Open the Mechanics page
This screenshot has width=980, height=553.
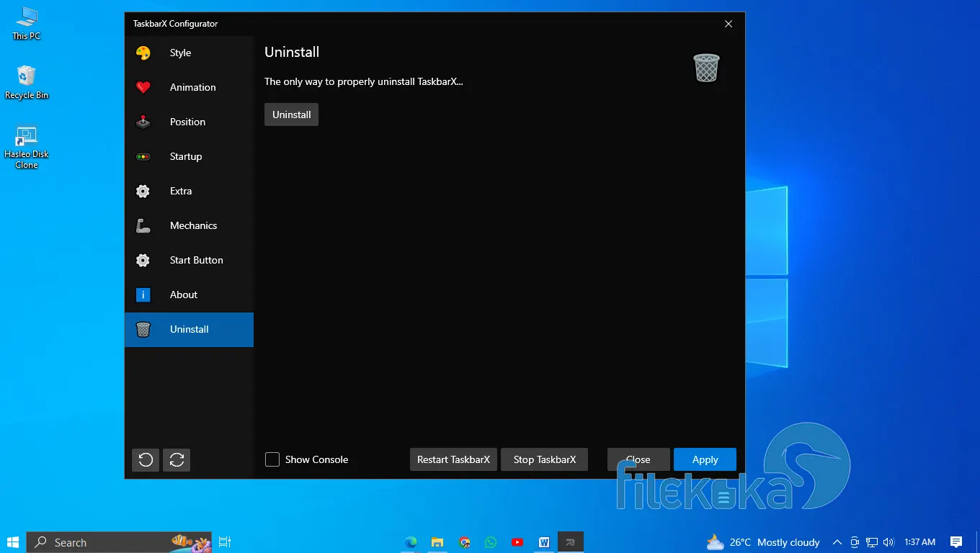(189, 225)
